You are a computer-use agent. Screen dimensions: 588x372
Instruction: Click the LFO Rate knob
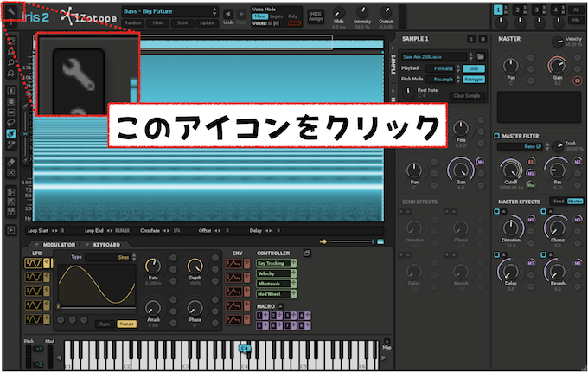point(153,266)
